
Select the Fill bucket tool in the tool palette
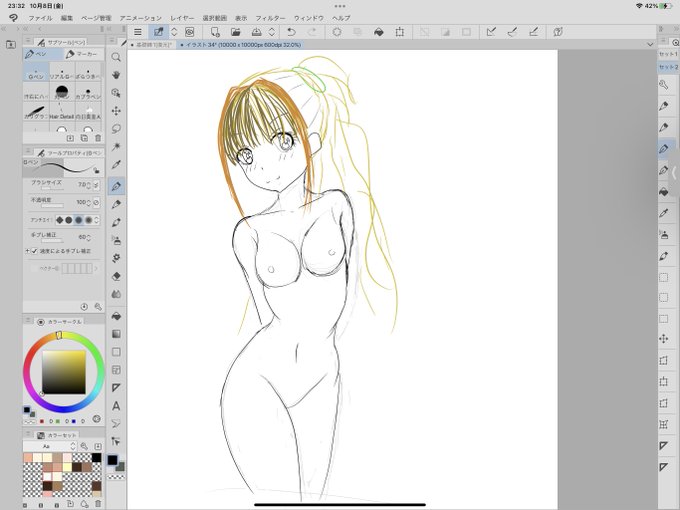pos(116,316)
